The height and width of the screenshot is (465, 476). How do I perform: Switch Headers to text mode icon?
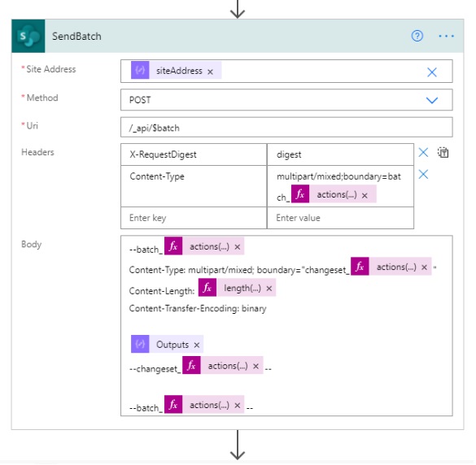coord(443,152)
